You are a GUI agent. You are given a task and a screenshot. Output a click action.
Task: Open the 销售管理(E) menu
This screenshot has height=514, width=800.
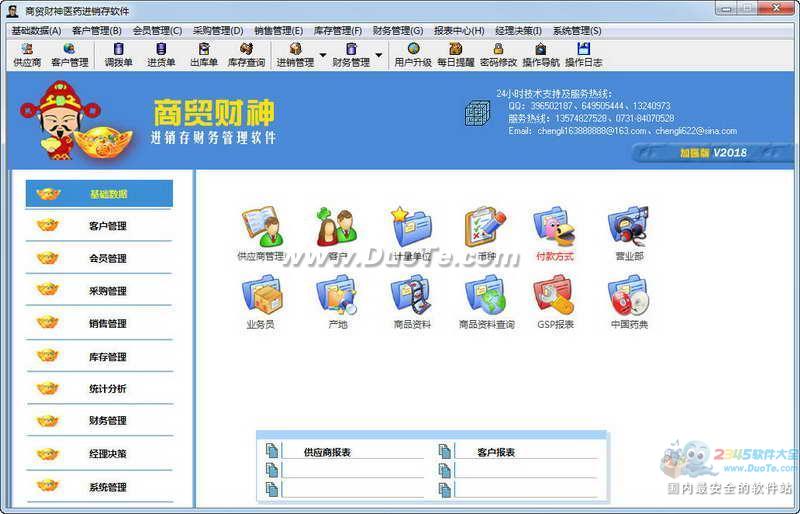pos(279,31)
